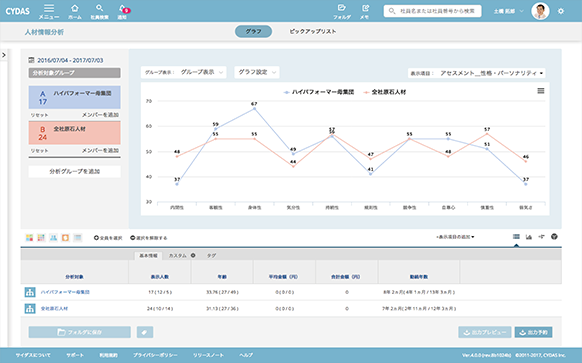Image resolution: width=582 pixels, height=363 pixels.
Task: Click the round dark icon at toolbar end
Action: tap(554, 236)
